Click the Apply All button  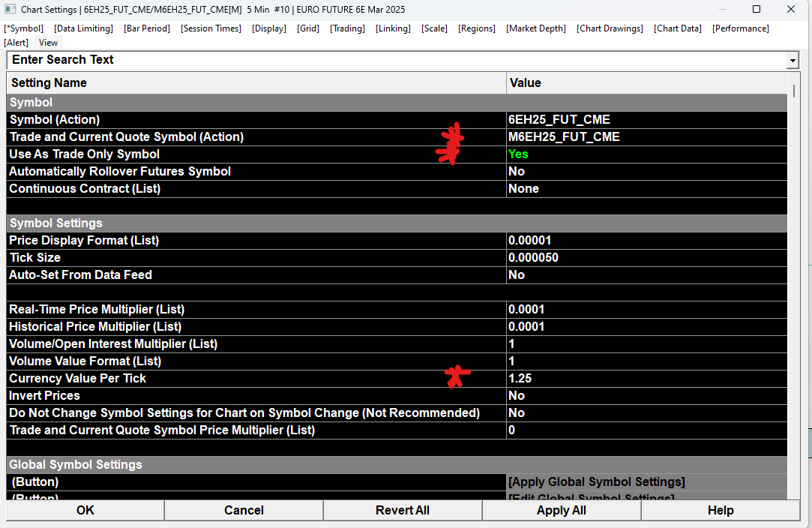click(x=562, y=511)
